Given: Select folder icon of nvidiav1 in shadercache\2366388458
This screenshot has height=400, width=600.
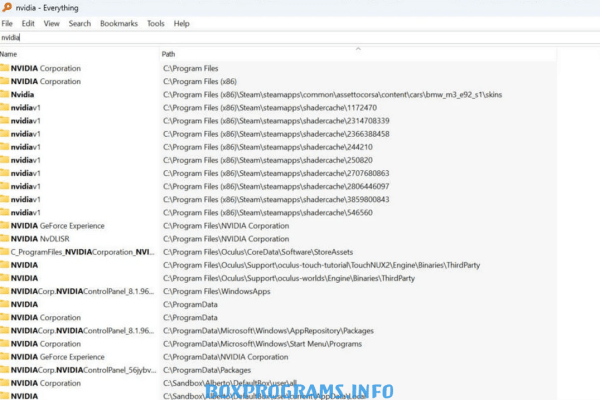Looking at the screenshot, I should 5,134.
